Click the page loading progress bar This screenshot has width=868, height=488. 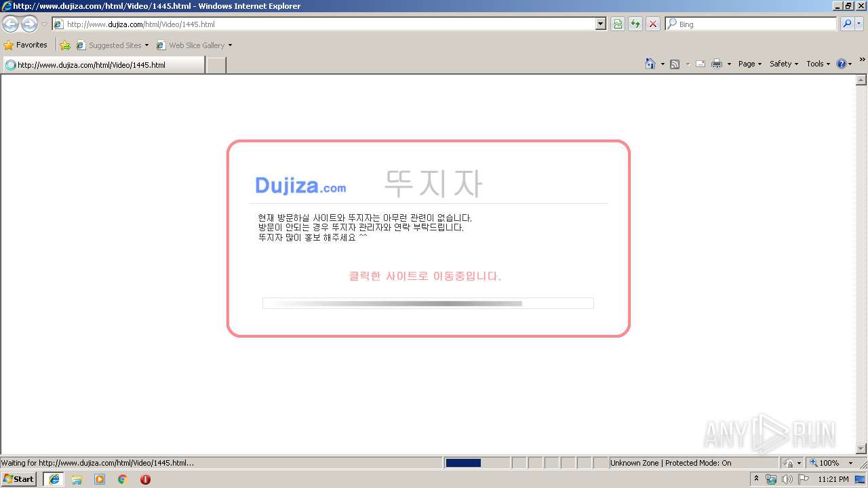pyautogui.click(x=428, y=303)
